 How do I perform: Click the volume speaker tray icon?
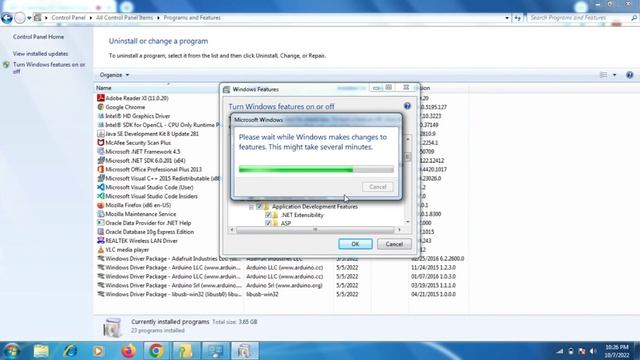593,351
